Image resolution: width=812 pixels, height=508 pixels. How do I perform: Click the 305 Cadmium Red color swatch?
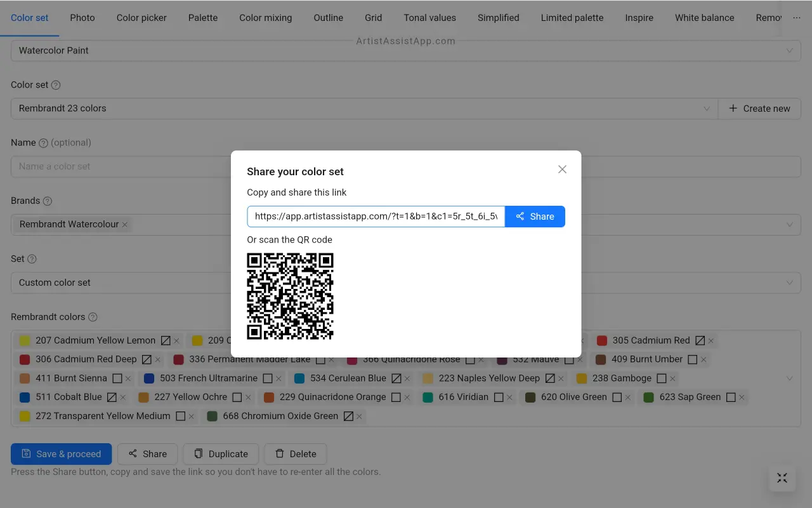point(602,340)
